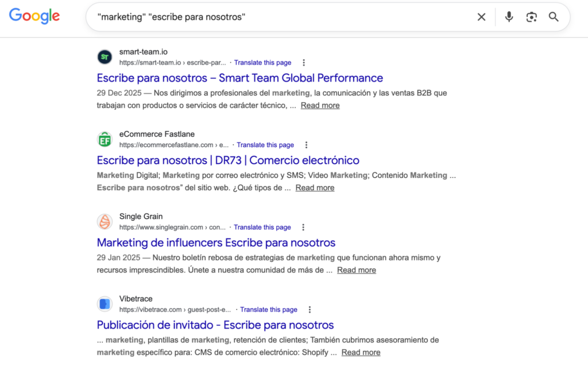This screenshot has width=588, height=374.
Task: Click the magnifying glass search button
Action: [554, 17]
